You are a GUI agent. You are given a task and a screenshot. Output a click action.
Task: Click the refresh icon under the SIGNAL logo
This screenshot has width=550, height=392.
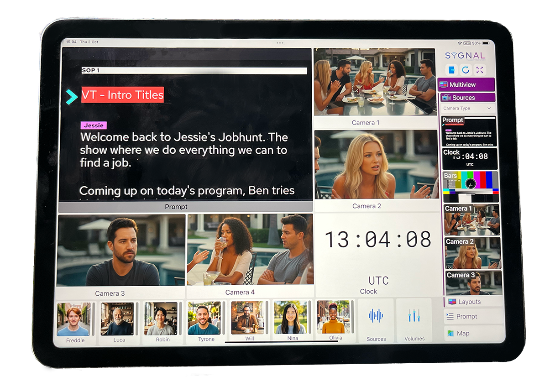tap(466, 69)
